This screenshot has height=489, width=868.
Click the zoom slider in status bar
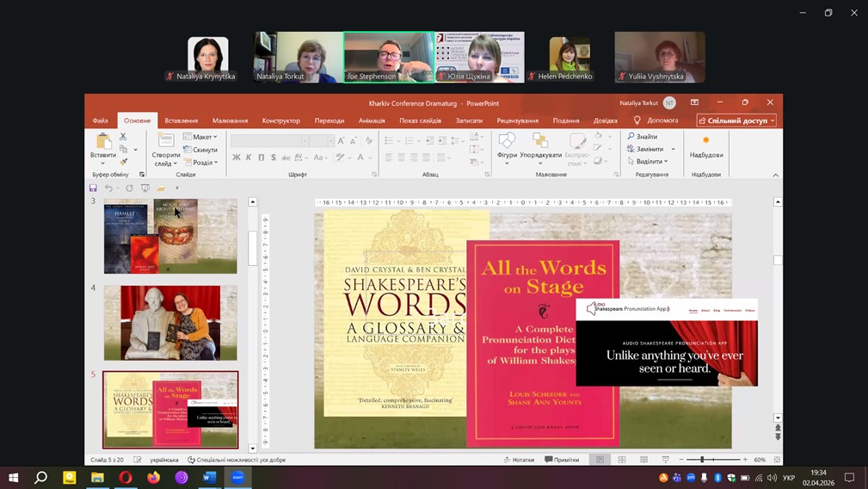[702, 460]
